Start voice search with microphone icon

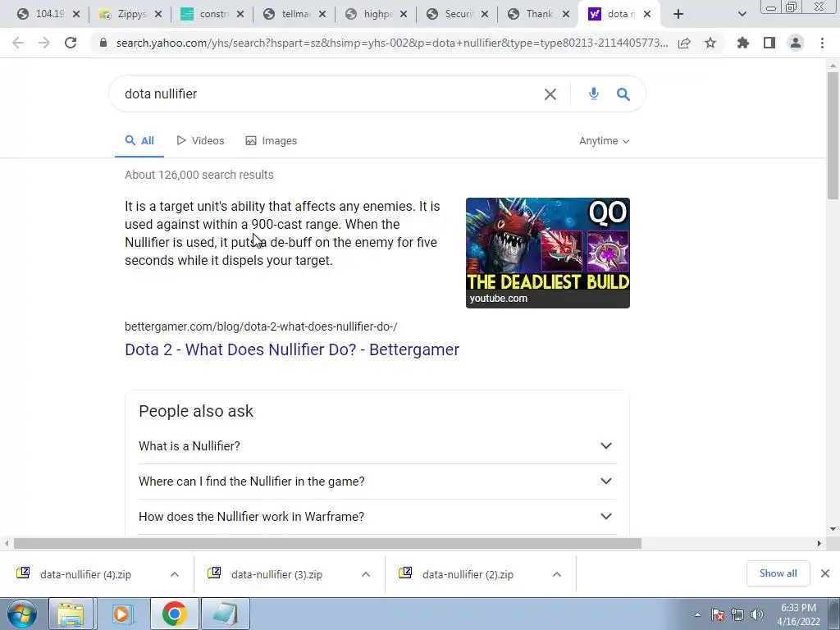tap(594, 94)
